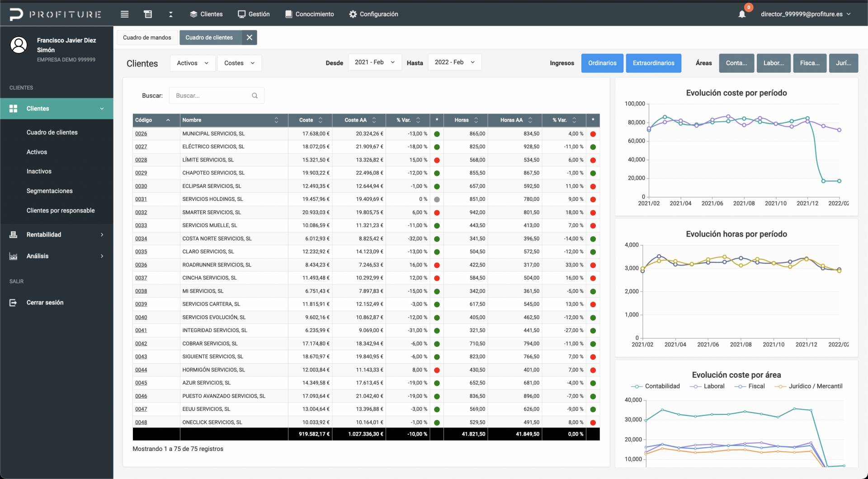Open the Configuración top menu
The width and height of the screenshot is (868, 479).
click(x=373, y=14)
